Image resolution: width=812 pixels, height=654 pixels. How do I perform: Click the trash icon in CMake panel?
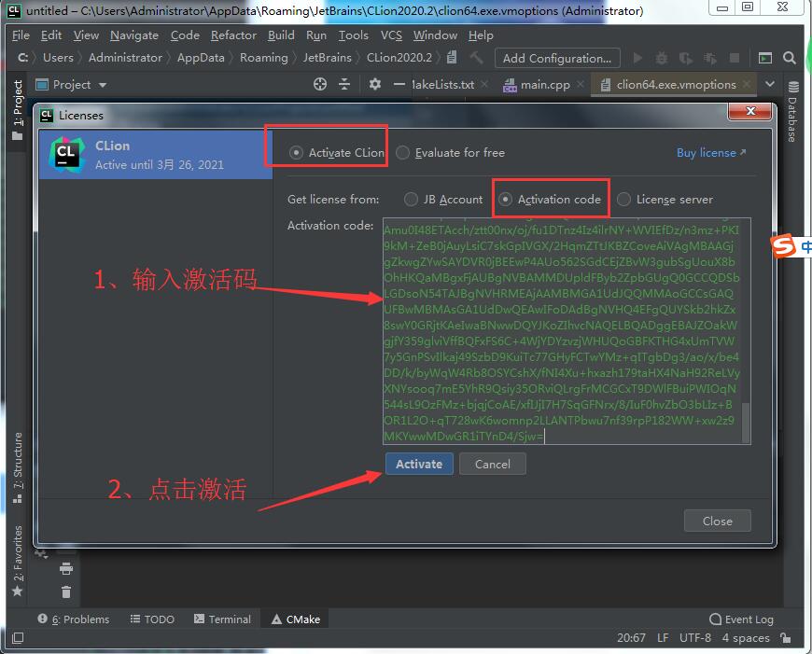coord(66,591)
